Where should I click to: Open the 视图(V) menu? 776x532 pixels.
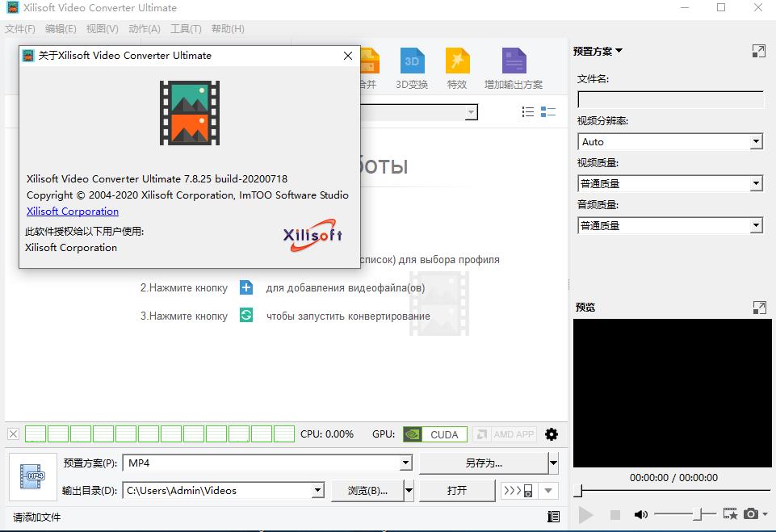[103, 29]
